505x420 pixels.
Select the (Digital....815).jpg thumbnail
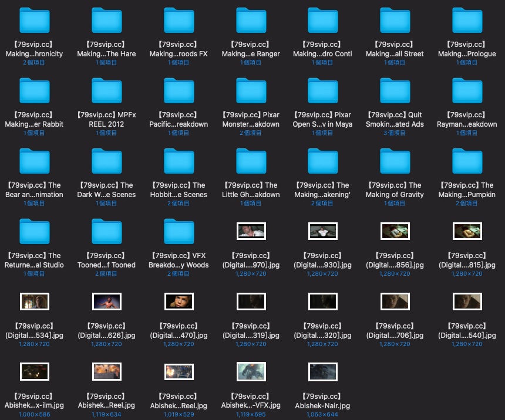tap(467, 231)
